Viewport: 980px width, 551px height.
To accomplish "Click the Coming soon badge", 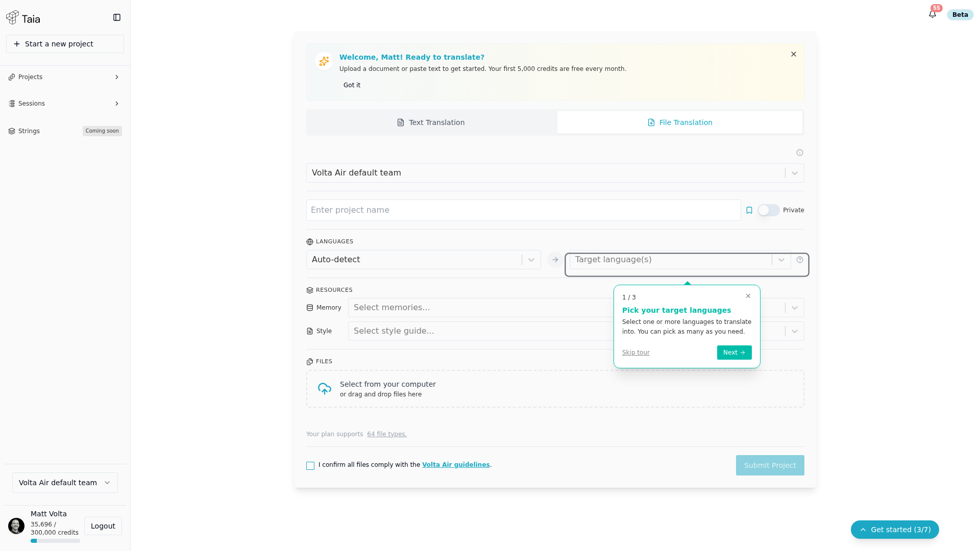I will tap(102, 131).
